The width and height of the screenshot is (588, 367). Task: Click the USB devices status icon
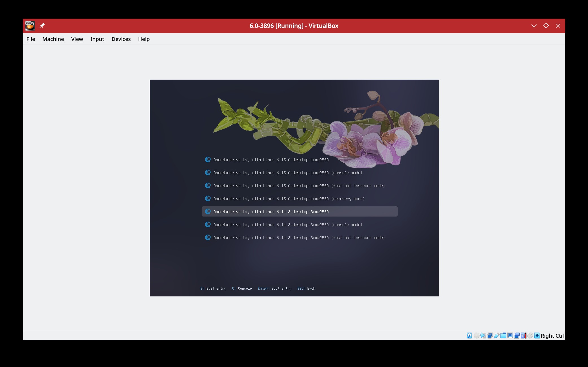click(x=497, y=335)
